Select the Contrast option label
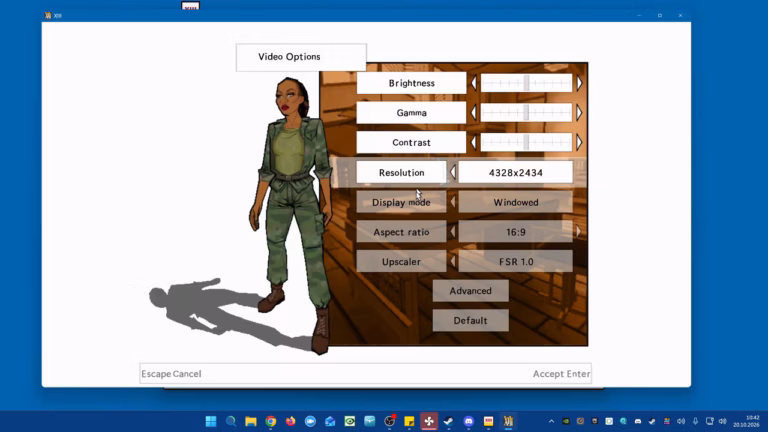768x432 pixels. 411,143
